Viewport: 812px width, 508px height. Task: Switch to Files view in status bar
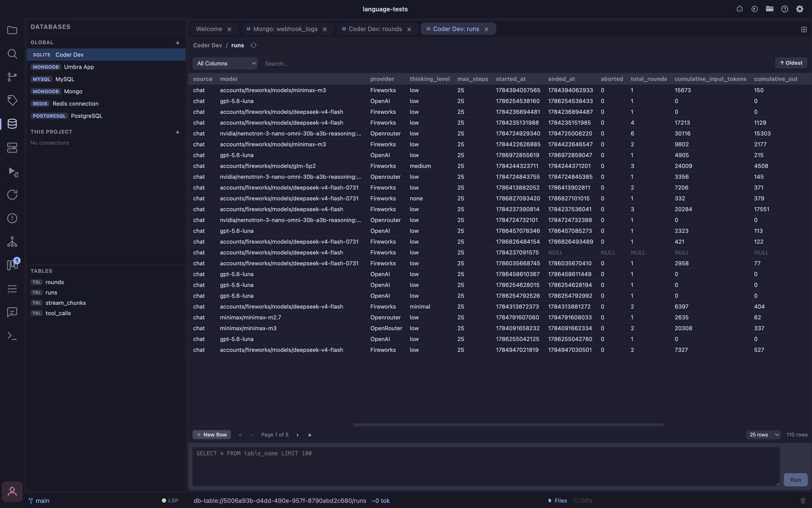557,501
